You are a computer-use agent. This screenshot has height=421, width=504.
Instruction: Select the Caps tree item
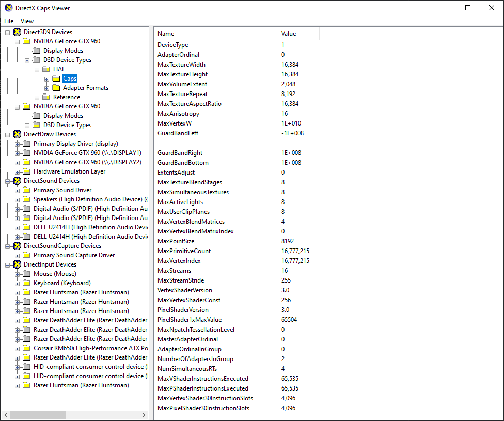[70, 79]
